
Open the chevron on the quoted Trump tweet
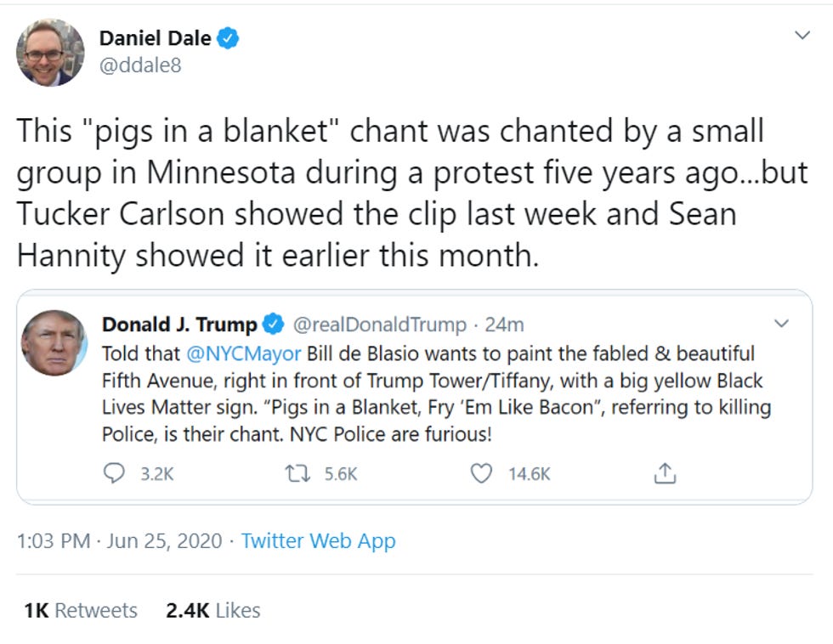click(x=782, y=324)
